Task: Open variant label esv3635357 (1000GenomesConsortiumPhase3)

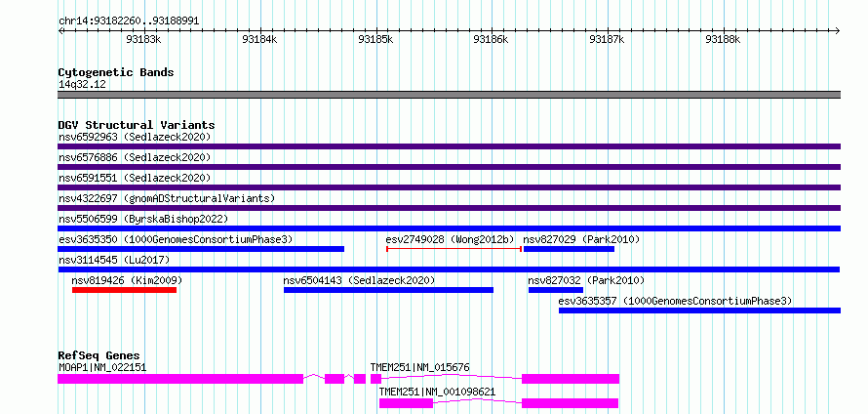Action: click(x=675, y=301)
